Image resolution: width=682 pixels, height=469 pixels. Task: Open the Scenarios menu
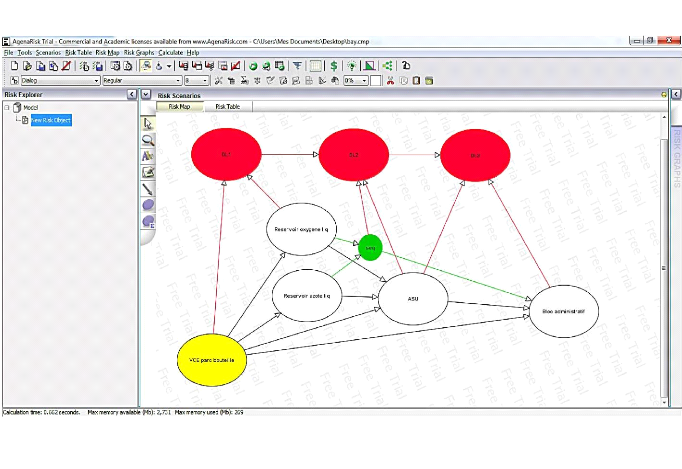point(48,52)
